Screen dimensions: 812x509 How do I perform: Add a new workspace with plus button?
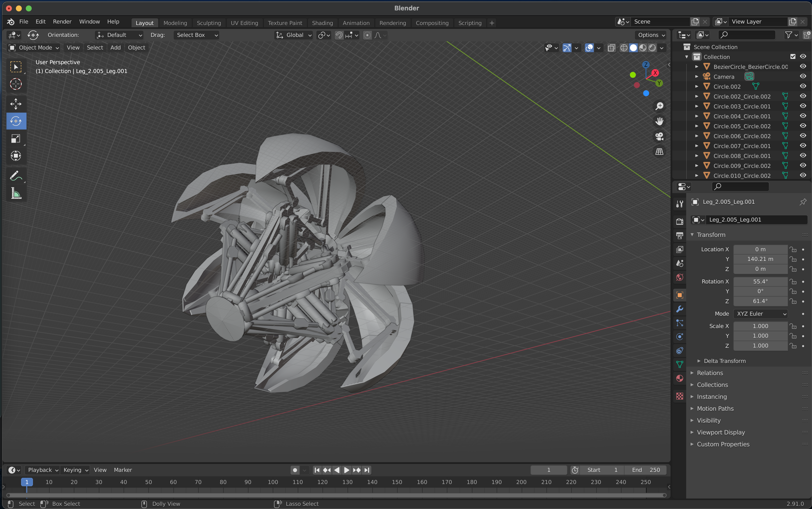point(492,23)
